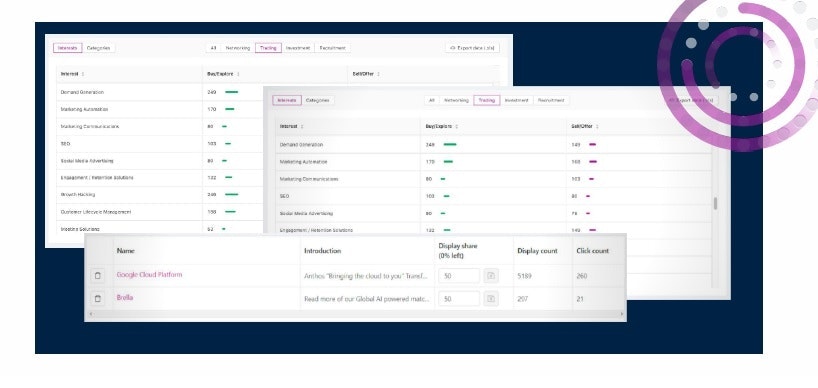Image resolution: width=818 pixels, height=388 pixels.
Task: Click the delete icon beside Brella
Action: 98,299
